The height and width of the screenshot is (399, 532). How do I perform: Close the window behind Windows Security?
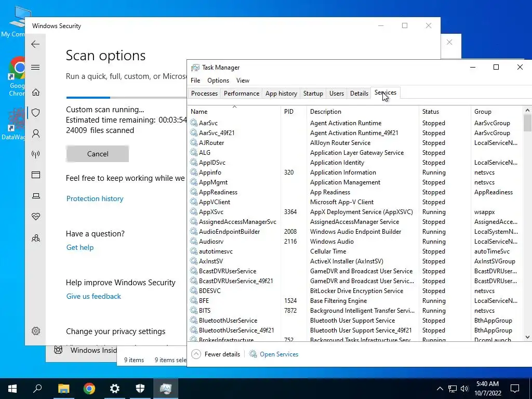tap(449, 42)
